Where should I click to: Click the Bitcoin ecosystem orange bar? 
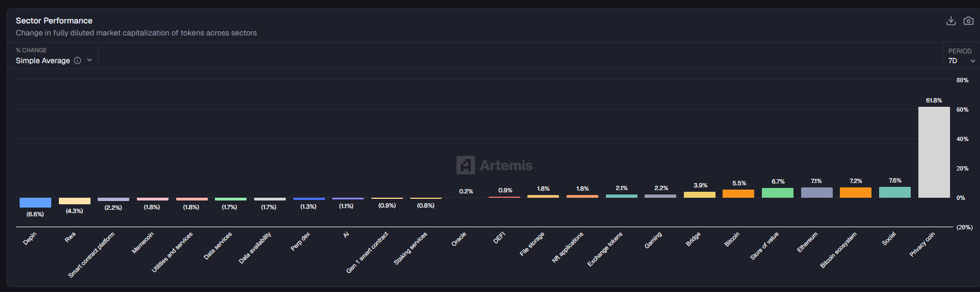coord(855,192)
